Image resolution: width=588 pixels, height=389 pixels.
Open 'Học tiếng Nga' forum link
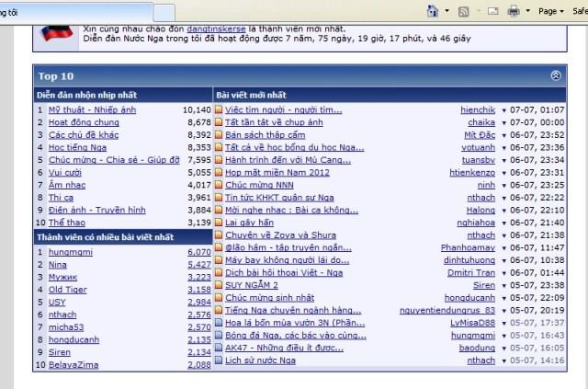(81, 147)
